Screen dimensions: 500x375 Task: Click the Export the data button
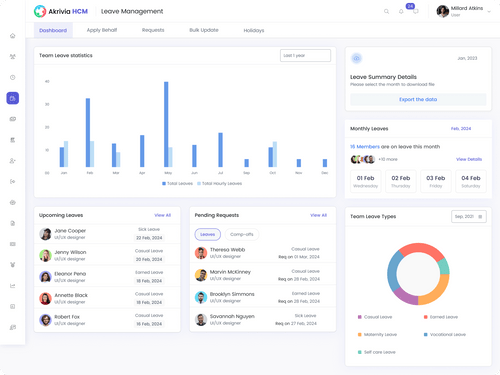coord(418,99)
